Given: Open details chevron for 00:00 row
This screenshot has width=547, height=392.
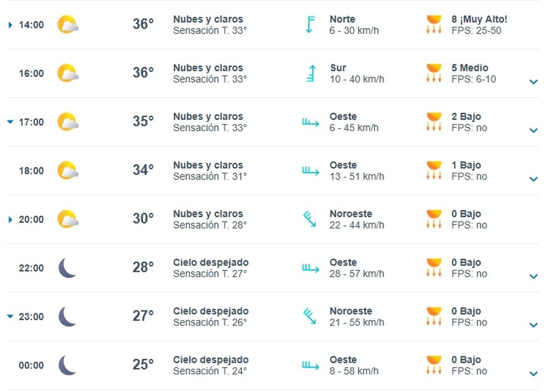Looking at the screenshot, I should [x=533, y=374].
